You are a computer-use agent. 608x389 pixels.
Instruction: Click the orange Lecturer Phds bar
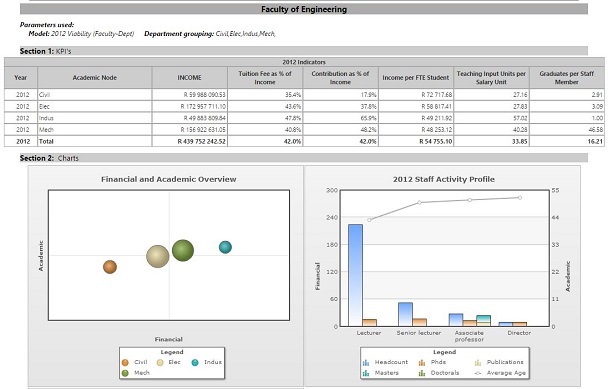(370, 323)
